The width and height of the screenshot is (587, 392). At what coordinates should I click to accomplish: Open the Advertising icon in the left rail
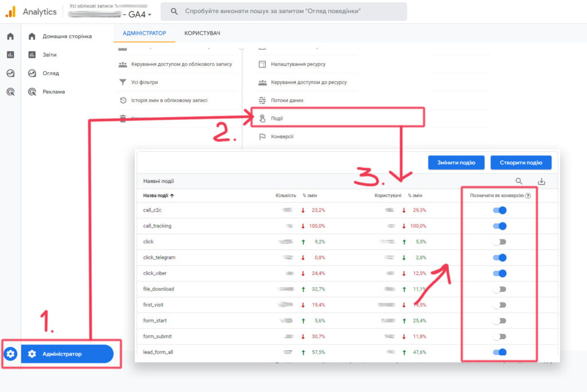coord(10,92)
